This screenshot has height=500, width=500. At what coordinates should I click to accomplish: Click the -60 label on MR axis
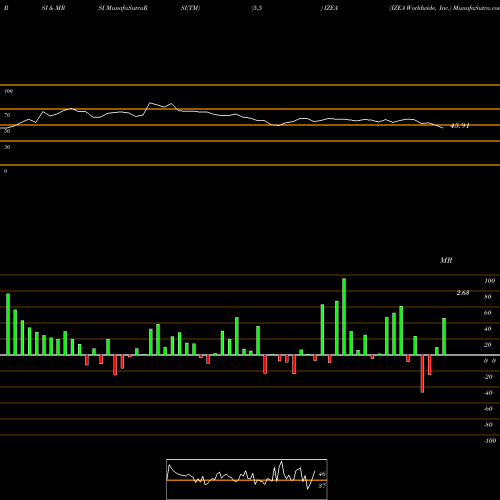(488, 409)
